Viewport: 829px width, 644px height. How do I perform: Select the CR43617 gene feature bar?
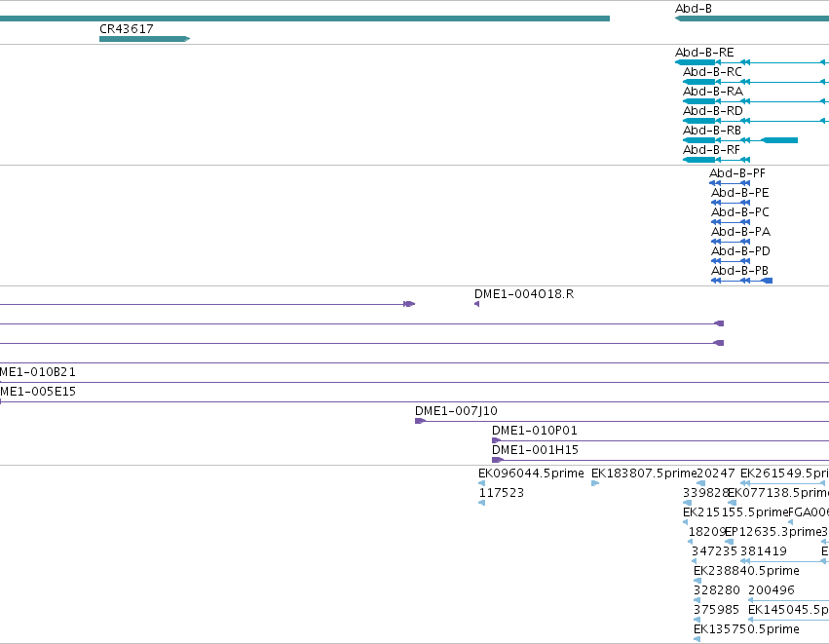144,39
